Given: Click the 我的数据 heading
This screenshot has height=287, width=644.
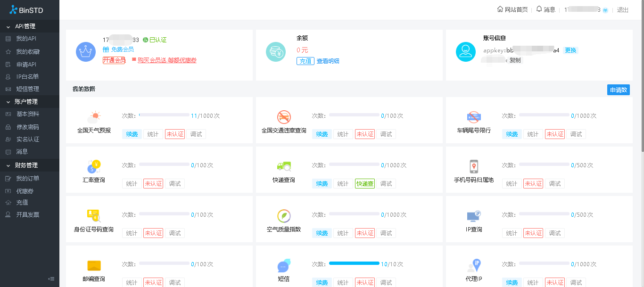Looking at the screenshot, I should click(83, 89).
